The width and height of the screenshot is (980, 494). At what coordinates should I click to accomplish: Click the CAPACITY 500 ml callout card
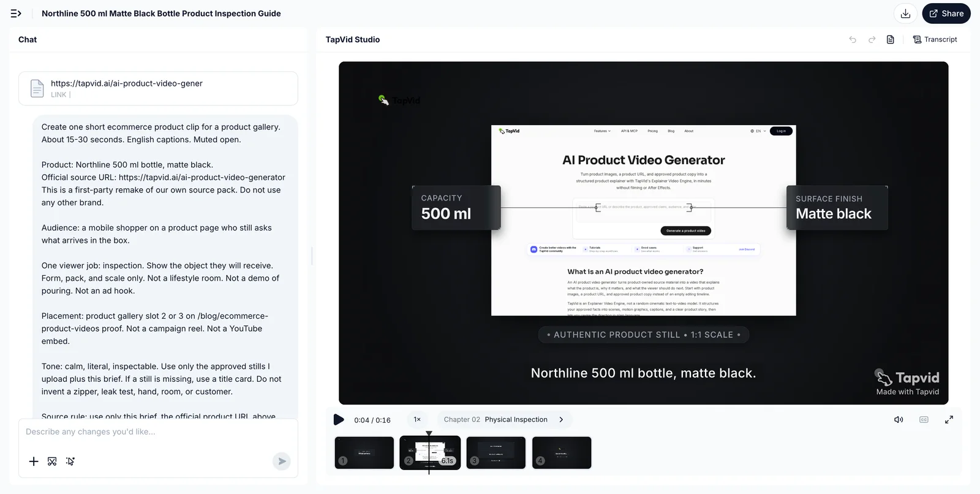pos(456,208)
